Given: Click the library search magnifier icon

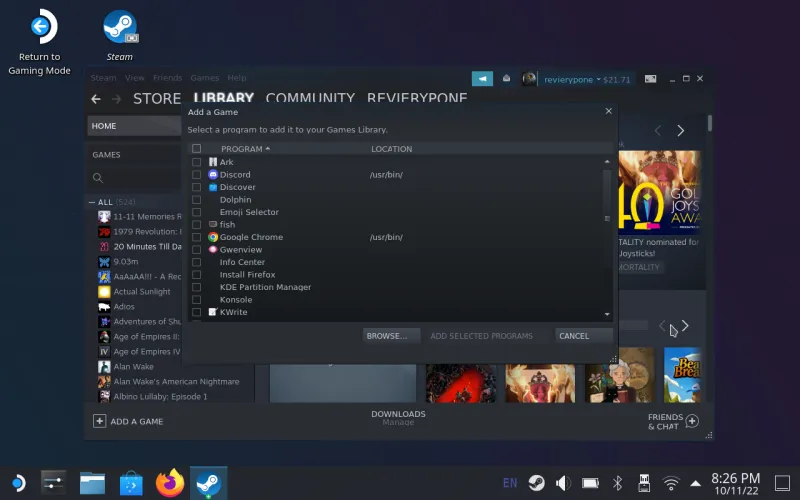Looking at the screenshot, I should pyautogui.click(x=98, y=178).
